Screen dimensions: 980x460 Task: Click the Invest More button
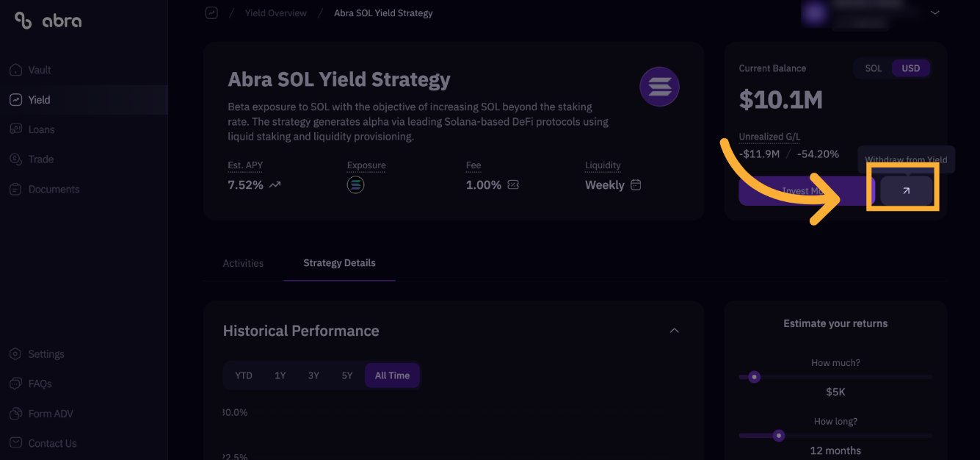pos(806,191)
